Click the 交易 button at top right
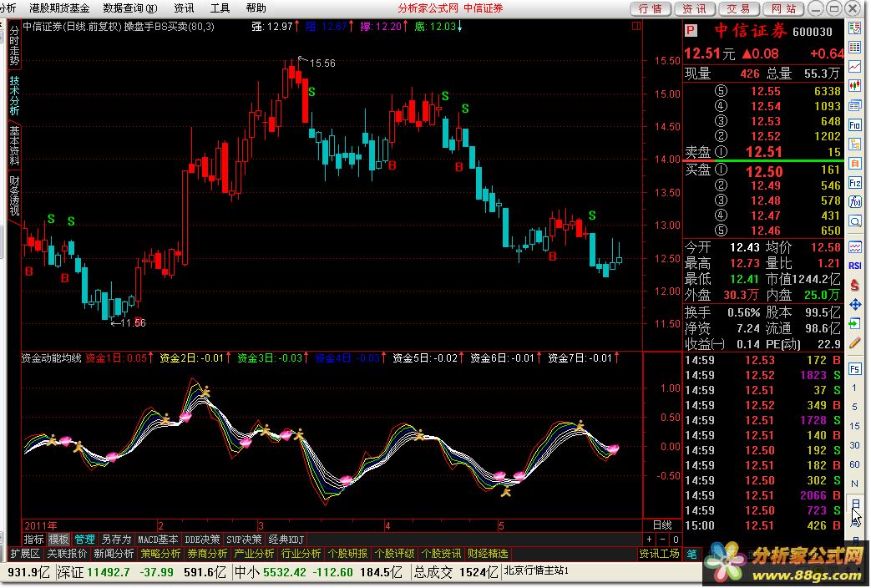The image size is (871, 588). pyautogui.click(x=739, y=9)
